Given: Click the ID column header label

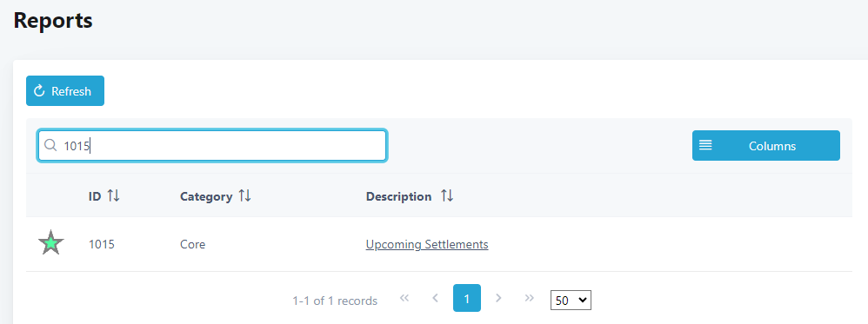Looking at the screenshot, I should coord(95,196).
